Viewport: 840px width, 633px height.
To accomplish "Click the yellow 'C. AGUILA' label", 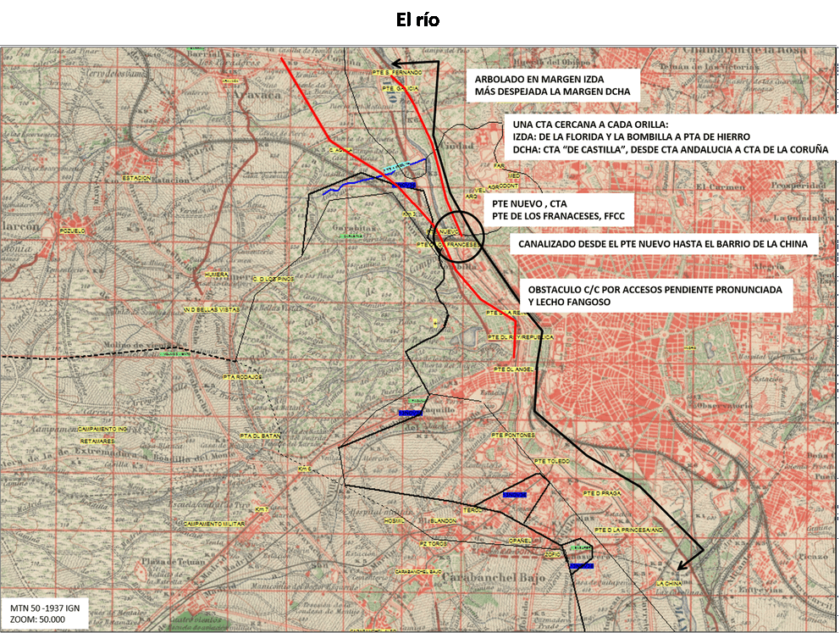I will (340, 151).
